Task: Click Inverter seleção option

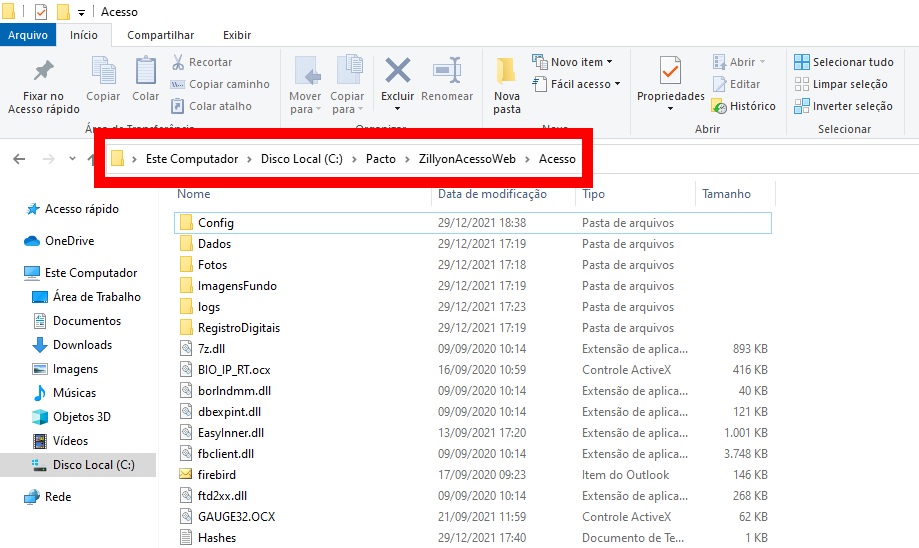Action: pos(843,106)
